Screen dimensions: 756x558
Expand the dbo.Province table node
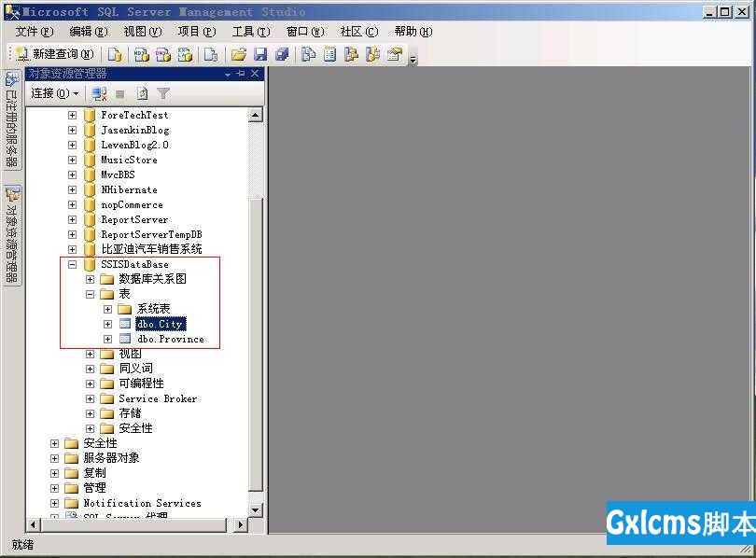108,340
